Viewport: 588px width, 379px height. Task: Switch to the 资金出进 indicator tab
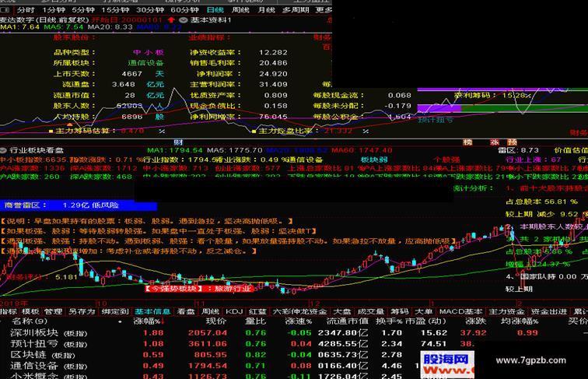tap(549, 311)
